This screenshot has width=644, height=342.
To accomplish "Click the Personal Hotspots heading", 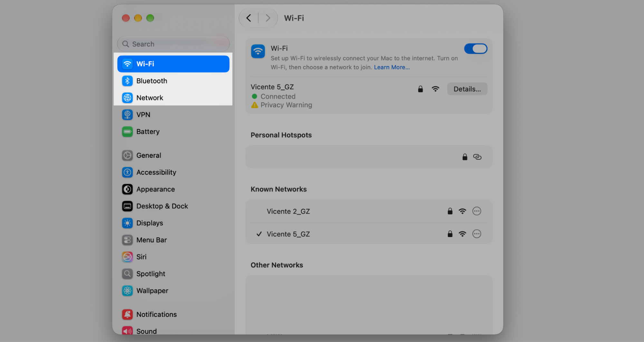I will point(281,135).
